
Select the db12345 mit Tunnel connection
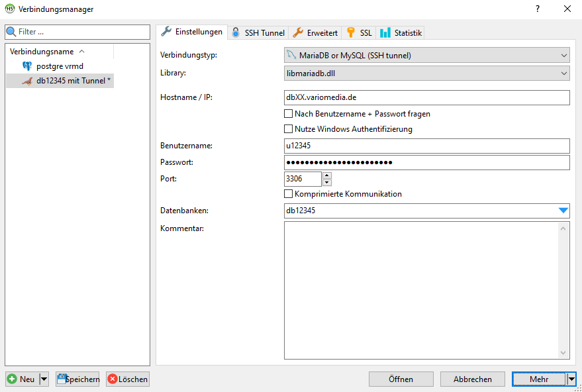[x=60, y=81]
